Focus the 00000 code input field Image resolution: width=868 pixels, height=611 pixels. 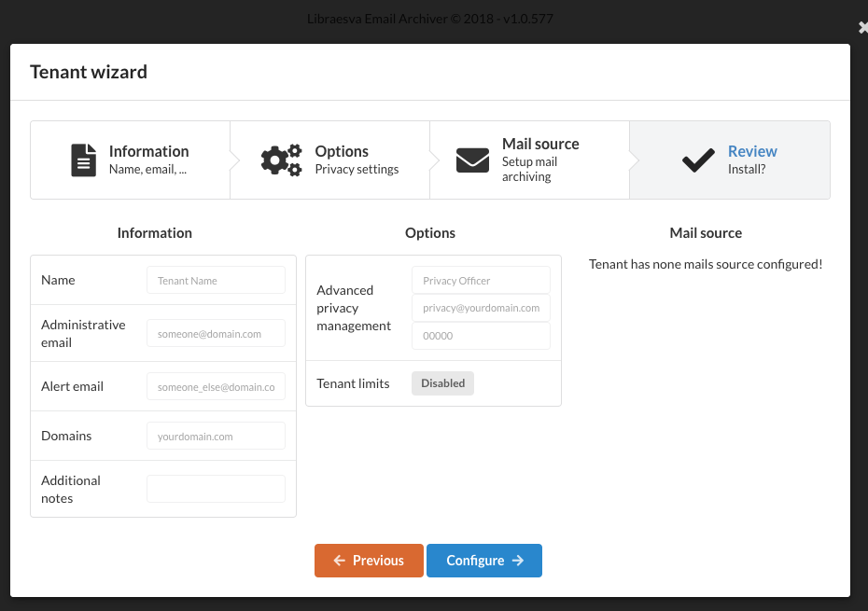[481, 336]
